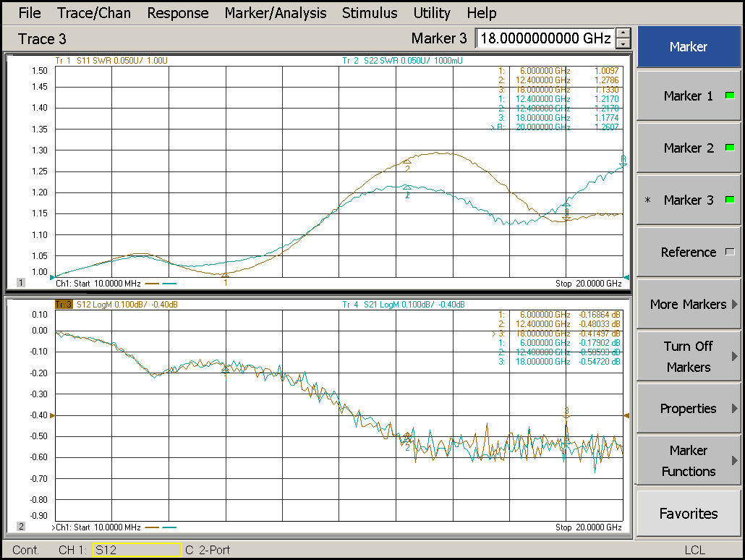
Task: Click window 2 number indicator
Action: click(x=21, y=526)
